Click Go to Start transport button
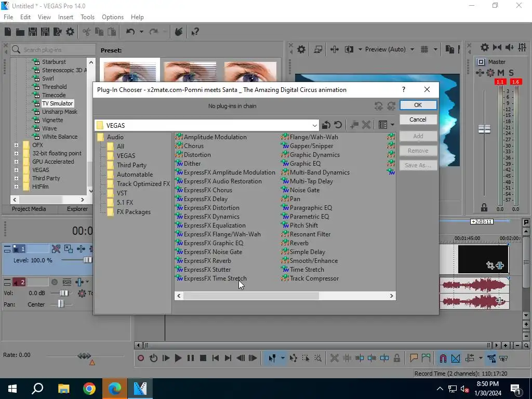 (216, 358)
